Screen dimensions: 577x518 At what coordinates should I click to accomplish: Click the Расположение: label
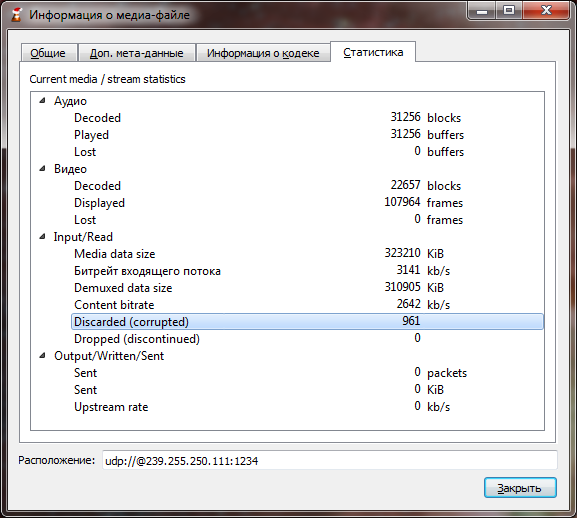coord(57,460)
